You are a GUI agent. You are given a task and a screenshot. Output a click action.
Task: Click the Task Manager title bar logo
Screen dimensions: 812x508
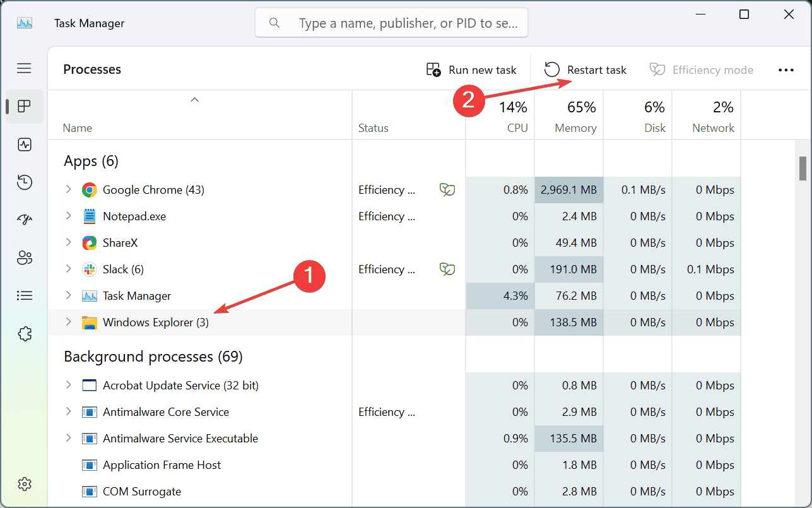click(x=25, y=23)
